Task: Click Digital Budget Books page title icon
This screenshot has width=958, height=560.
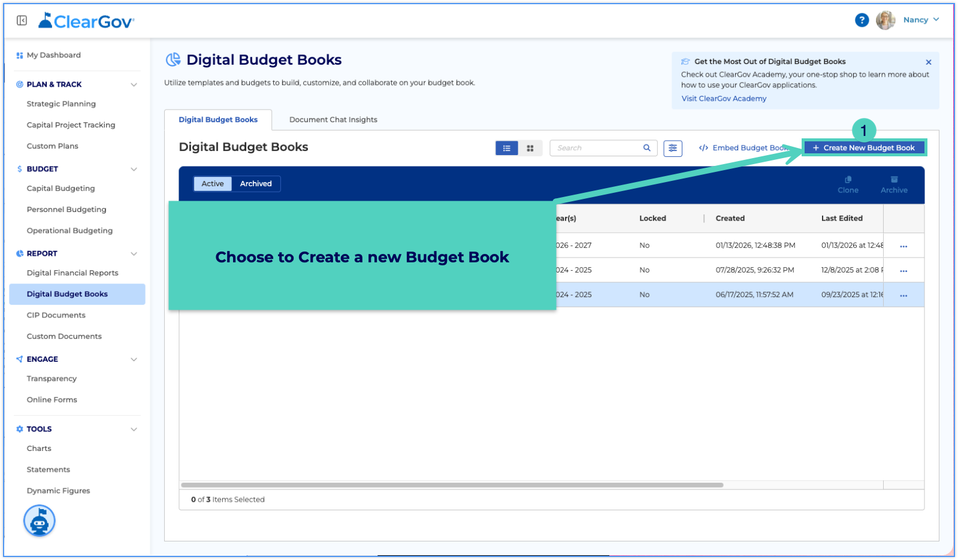Action: pyautogui.click(x=173, y=59)
